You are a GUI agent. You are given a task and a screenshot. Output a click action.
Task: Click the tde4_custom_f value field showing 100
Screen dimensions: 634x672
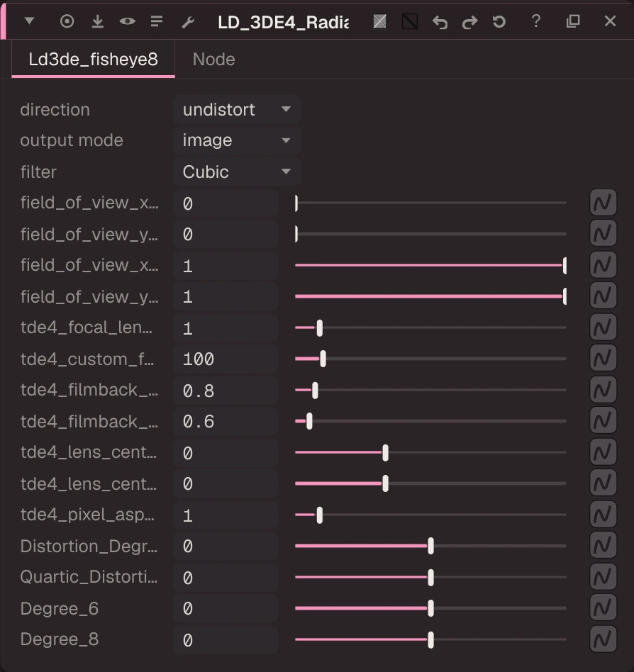click(x=226, y=359)
